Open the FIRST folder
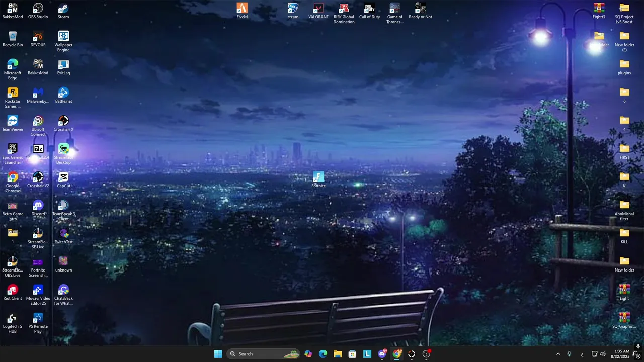The height and width of the screenshot is (362, 644). pyautogui.click(x=624, y=152)
